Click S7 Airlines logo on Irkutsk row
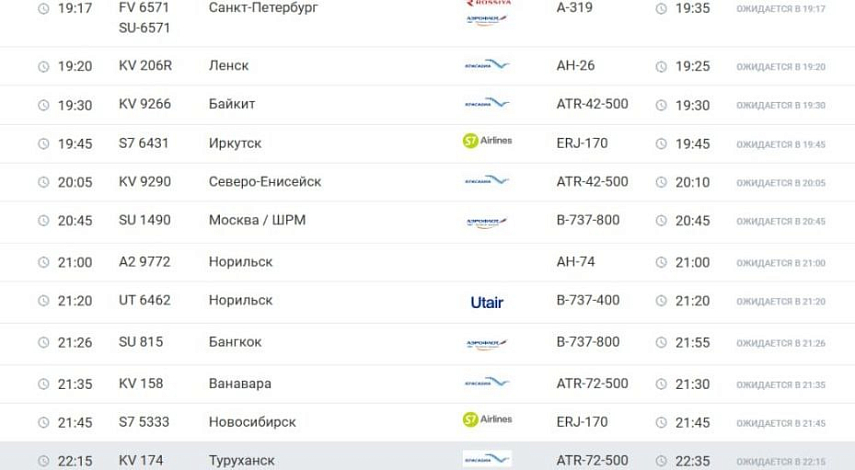855x470 pixels. click(487, 141)
